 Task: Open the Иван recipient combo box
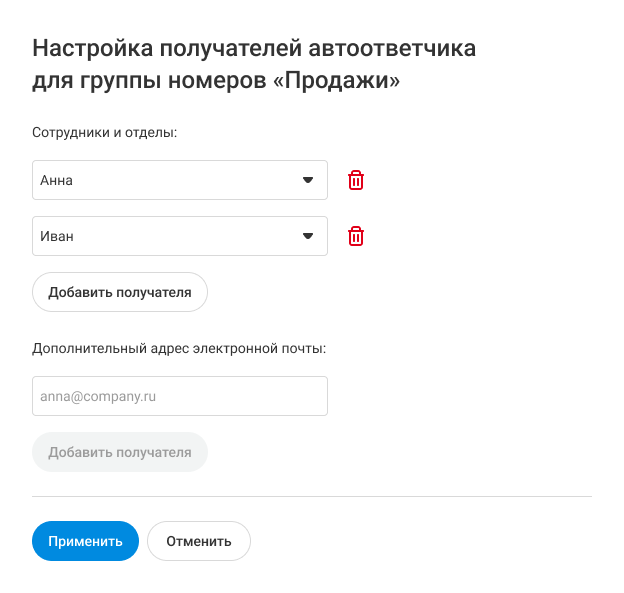pos(180,236)
